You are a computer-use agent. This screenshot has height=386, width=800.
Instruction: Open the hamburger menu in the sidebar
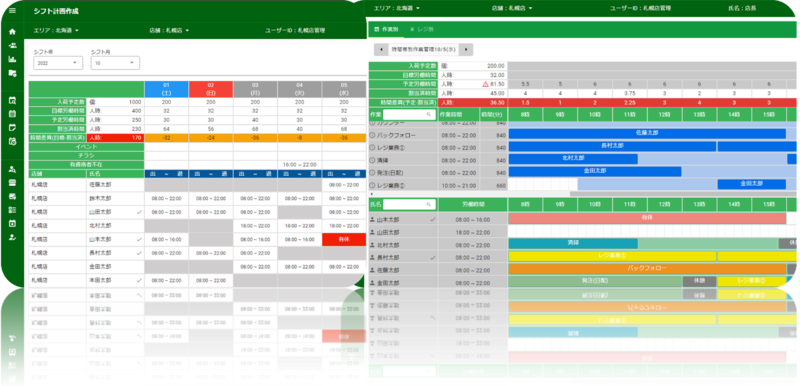[13, 10]
